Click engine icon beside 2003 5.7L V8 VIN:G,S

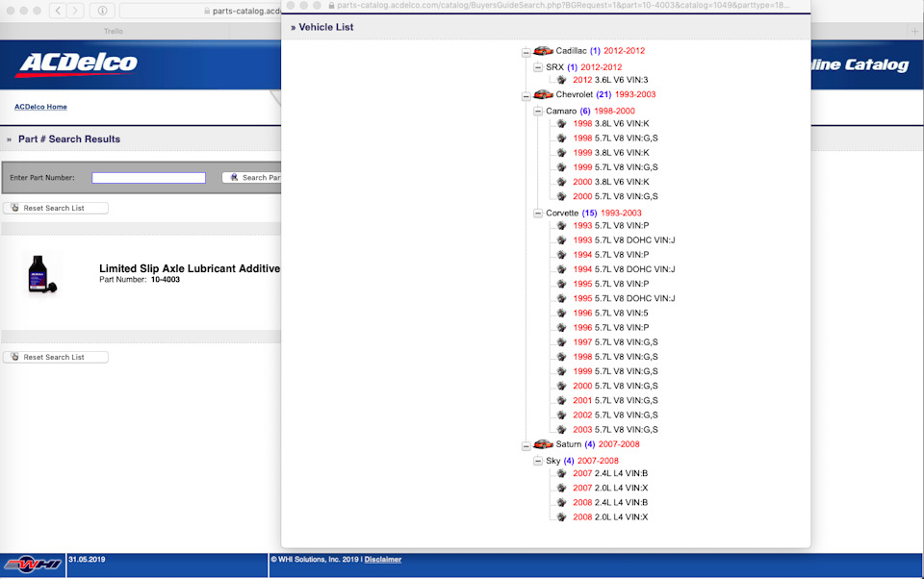pyautogui.click(x=561, y=429)
